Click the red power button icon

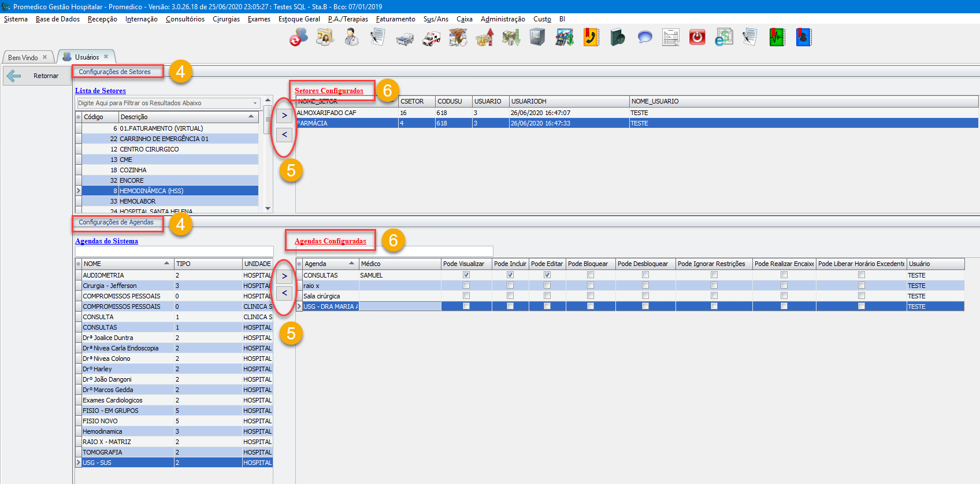[x=697, y=38]
